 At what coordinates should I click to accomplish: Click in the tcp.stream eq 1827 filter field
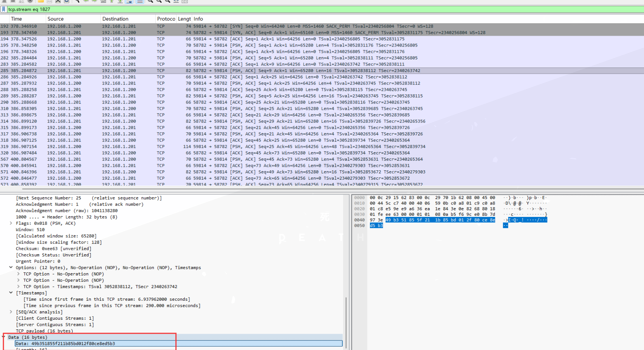(233, 9)
